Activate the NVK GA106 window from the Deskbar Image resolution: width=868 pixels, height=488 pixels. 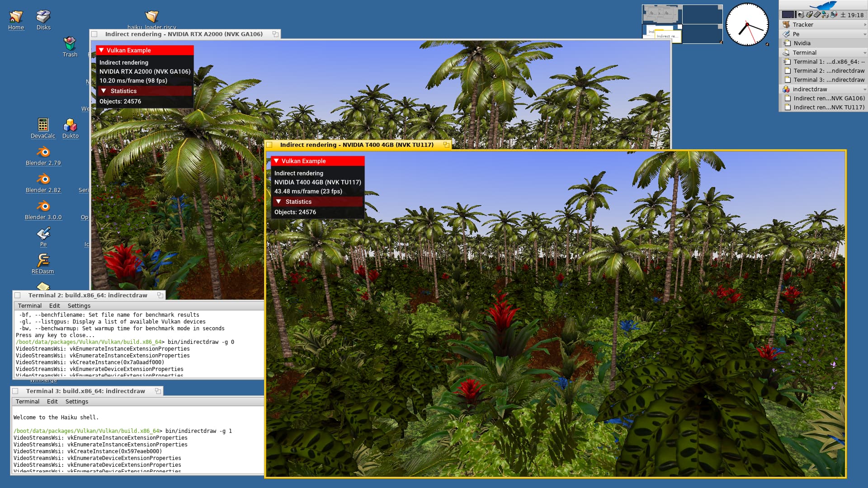coord(823,98)
